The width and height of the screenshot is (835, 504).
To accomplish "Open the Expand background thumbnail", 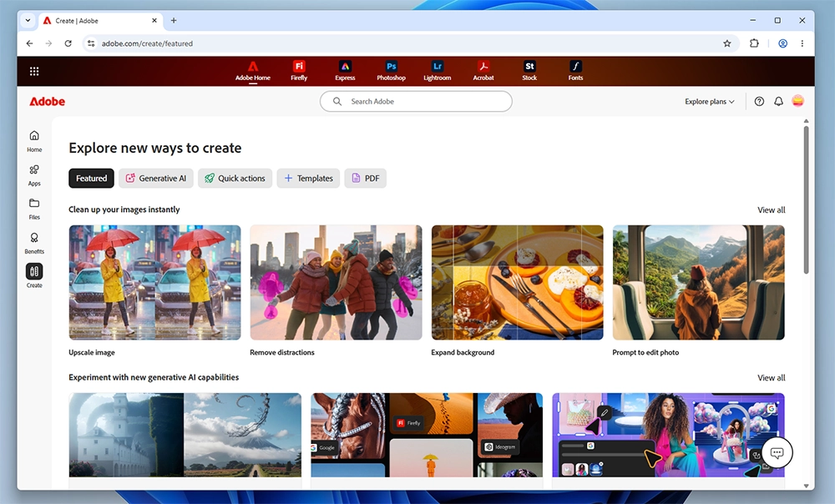I will coord(517,282).
